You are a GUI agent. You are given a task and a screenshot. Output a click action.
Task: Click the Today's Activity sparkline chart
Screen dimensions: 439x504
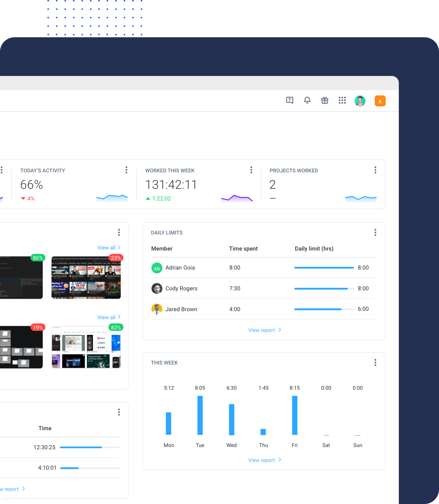pyautogui.click(x=112, y=198)
